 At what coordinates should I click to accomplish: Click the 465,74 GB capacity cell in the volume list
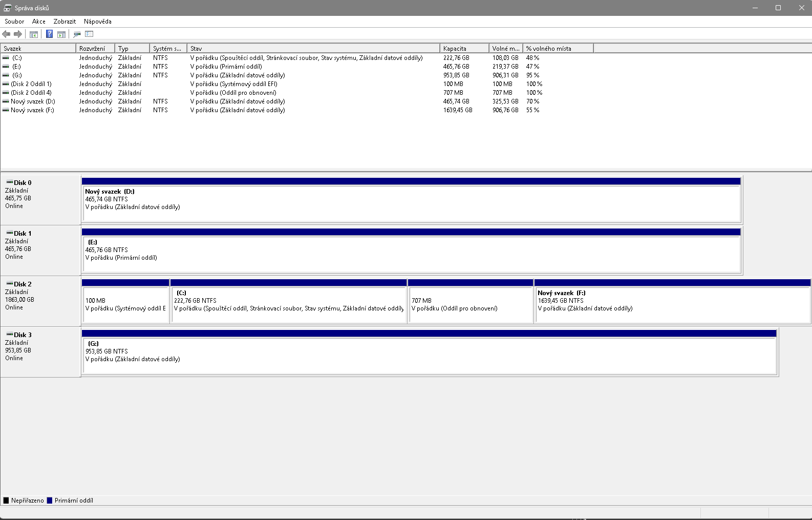pyautogui.click(x=456, y=101)
